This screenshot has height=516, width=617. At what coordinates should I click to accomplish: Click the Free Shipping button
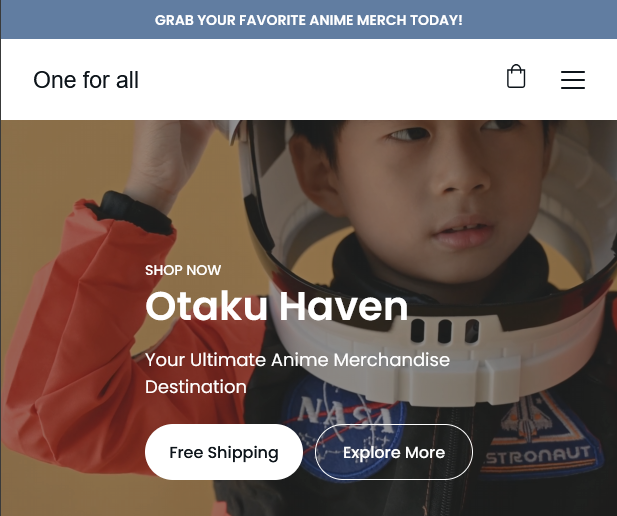pyautogui.click(x=224, y=452)
